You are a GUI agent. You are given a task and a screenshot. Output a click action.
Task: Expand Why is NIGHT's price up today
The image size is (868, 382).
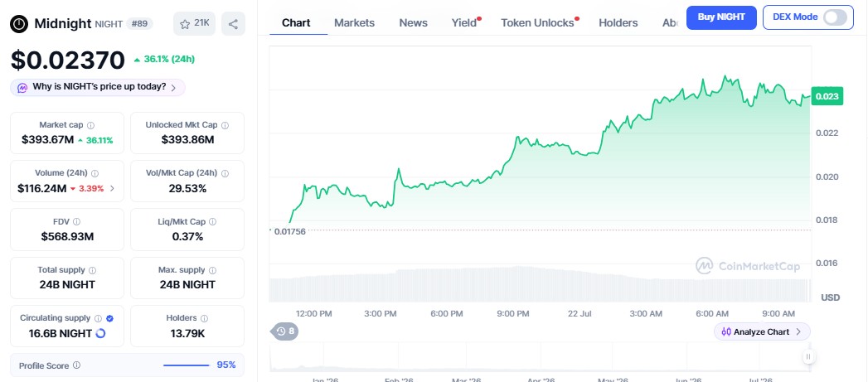click(98, 88)
